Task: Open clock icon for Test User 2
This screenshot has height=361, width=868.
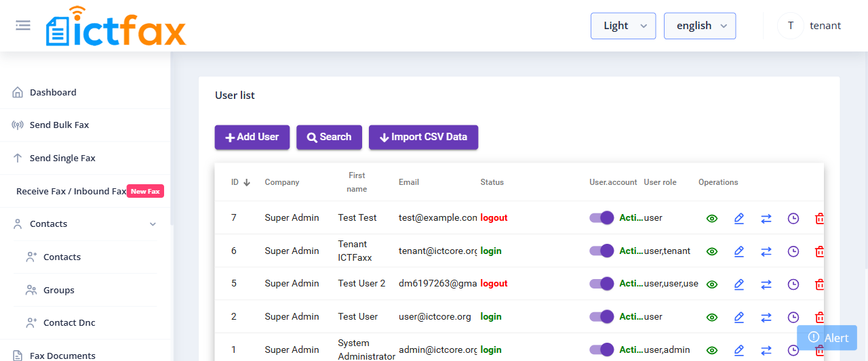Action: pos(793,284)
